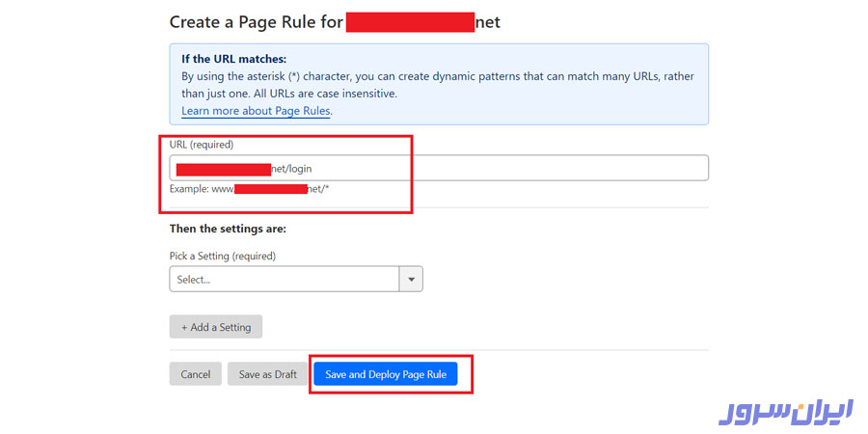Open the Pick a Setting select box
Image resolution: width=868 pixels, height=434 pixels.
(x=285, y=279)
